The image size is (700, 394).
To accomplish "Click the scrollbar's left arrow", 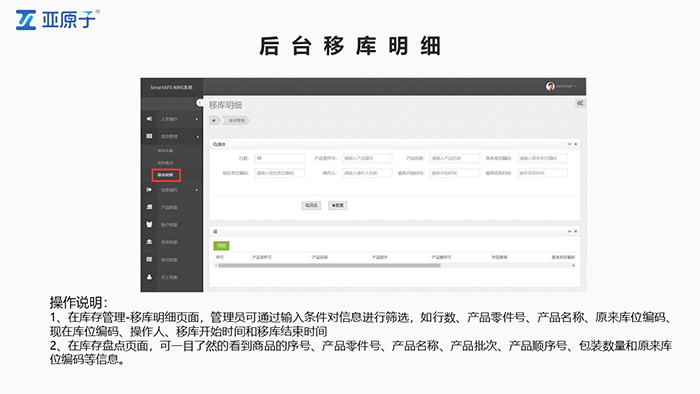I will [x=216, y=265].
